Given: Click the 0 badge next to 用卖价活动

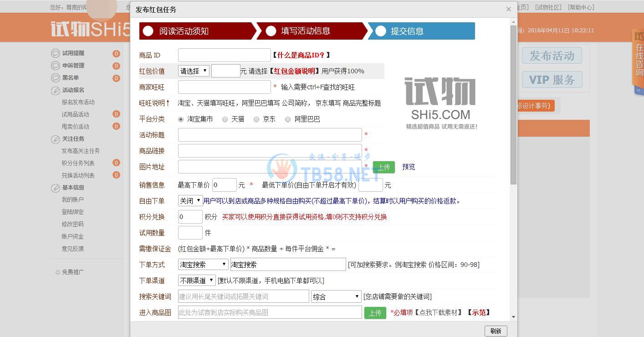Looking at the screenshot, I should coord(116,127).
